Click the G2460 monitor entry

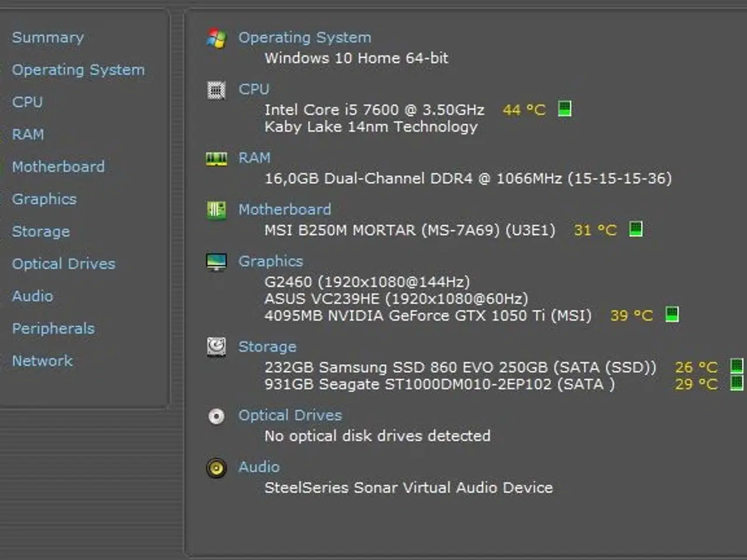(x=367, y=282)
